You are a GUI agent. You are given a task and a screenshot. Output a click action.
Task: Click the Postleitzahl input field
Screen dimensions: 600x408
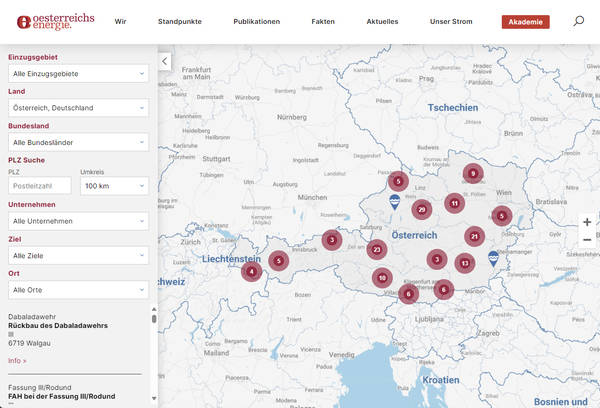pos(40,186)
